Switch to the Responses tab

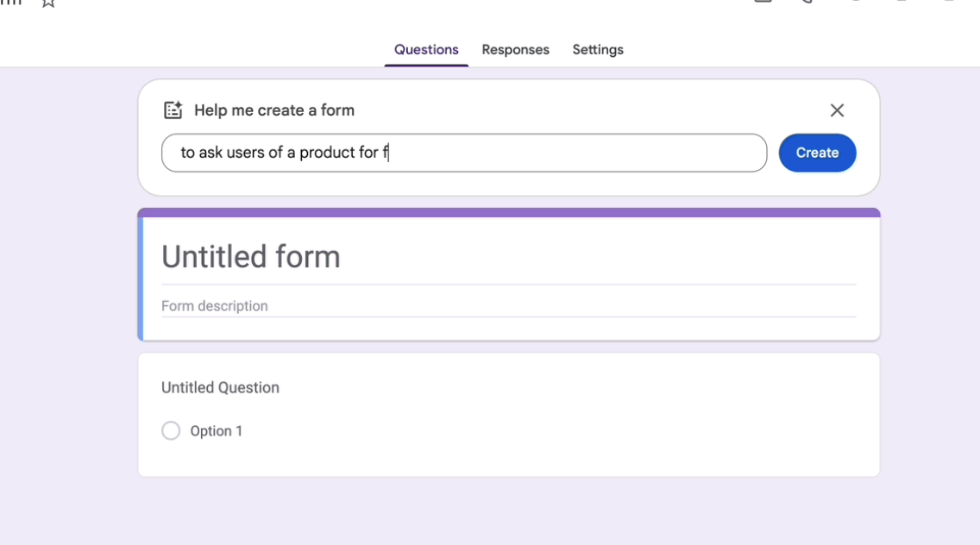515,50
